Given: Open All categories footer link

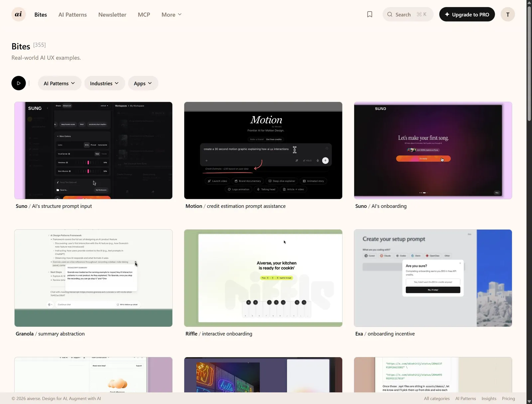Looking at the screenshot, I should tap(437, 398).
